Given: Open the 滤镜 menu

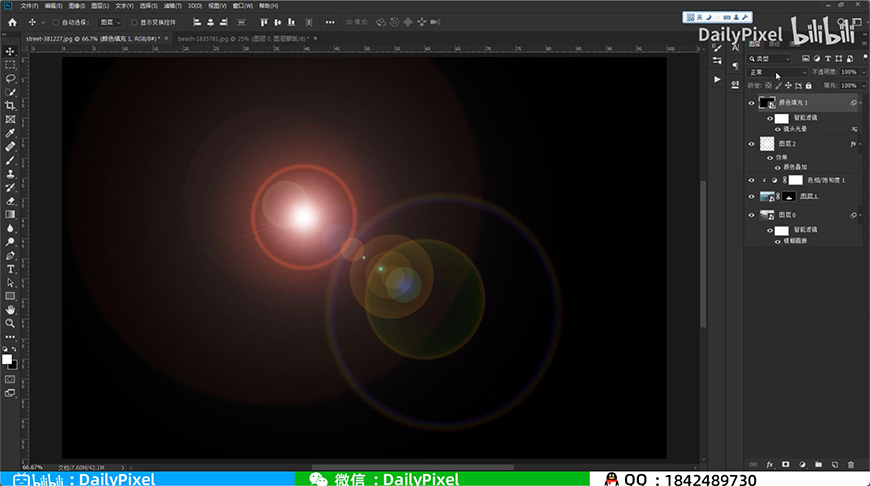Looking at the screenshot, I should (172, 5).
